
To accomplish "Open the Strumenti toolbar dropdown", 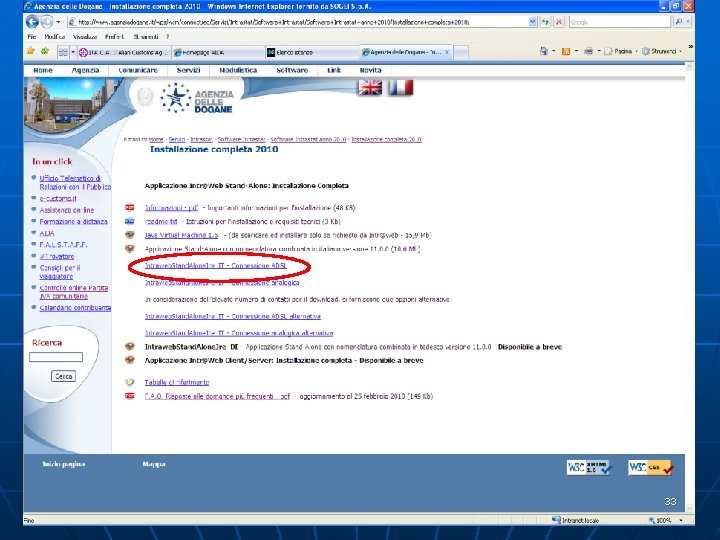I will click(661, 51).
